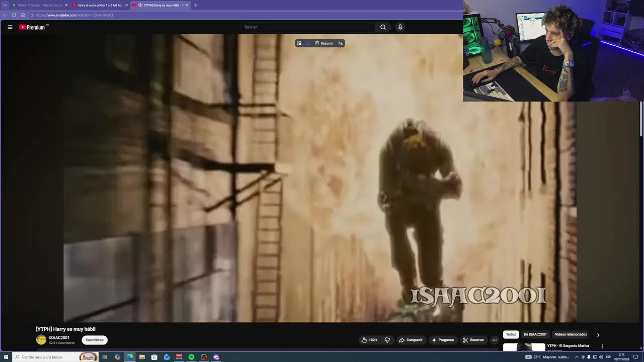Screen dimensions: 644x362
Task: Open the weather widget 22°C Mayorm. nubla
Action: [547, 357]
